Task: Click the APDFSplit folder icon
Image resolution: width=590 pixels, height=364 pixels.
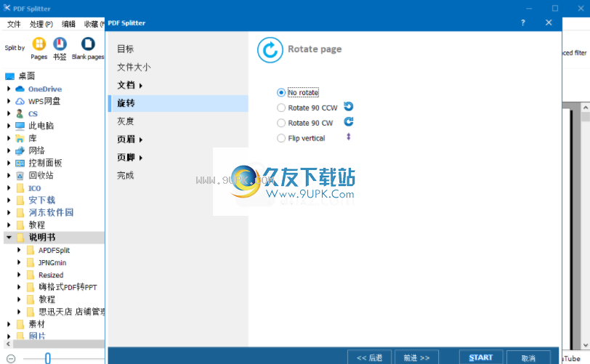Action: [x=31, y=251]
